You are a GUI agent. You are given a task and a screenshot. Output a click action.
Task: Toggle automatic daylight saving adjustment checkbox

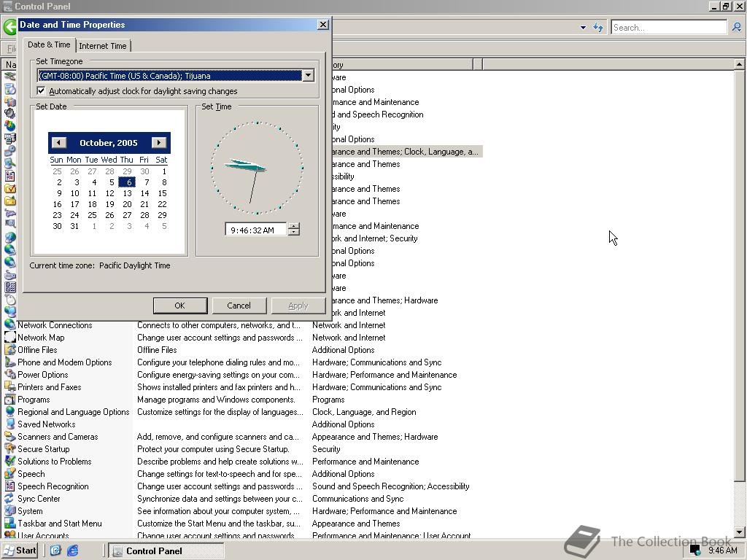tap(41, 90)
